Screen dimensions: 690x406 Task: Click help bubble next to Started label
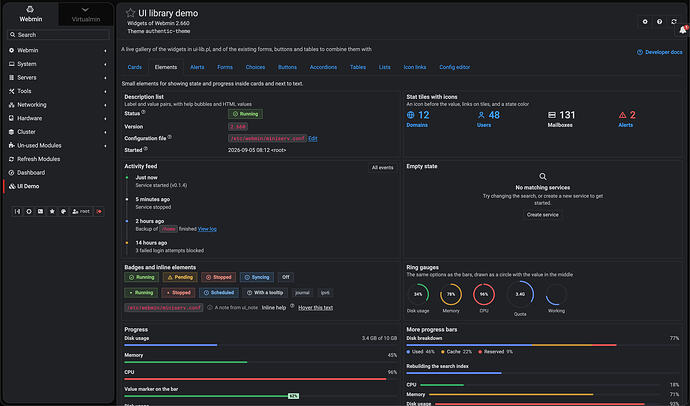tap(145, 149)
